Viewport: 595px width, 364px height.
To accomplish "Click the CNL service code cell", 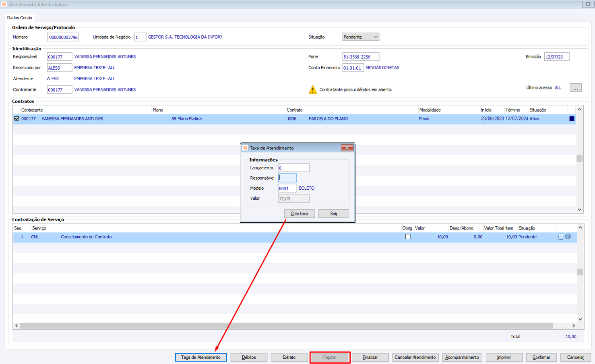I will pyautogui.click(x=35, y=237).
